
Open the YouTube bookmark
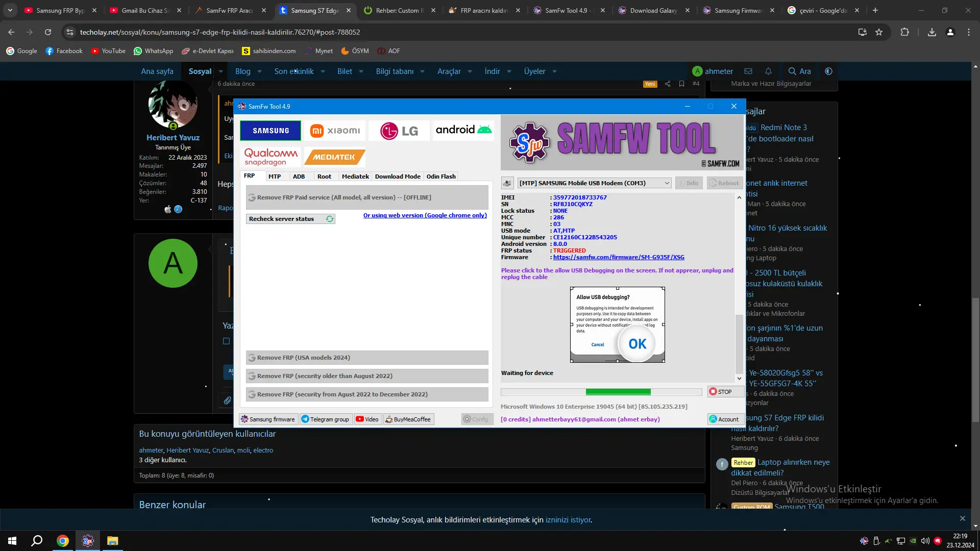click(x=108, y=51)
